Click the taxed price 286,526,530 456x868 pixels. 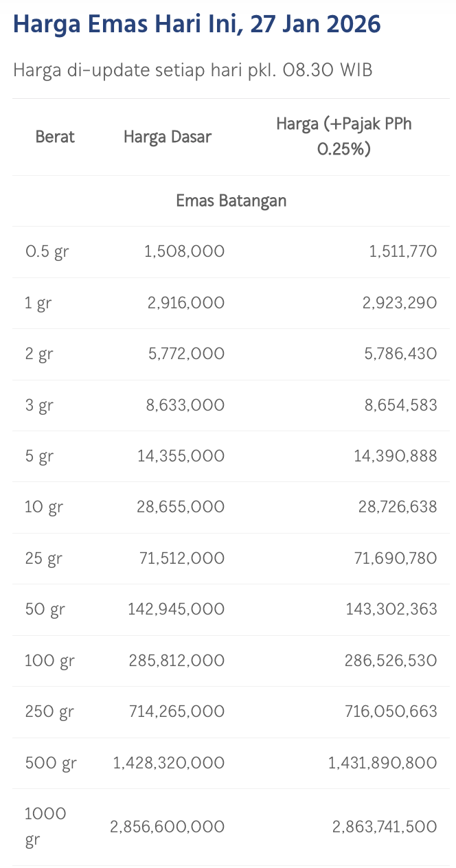[x=391, y=661]
